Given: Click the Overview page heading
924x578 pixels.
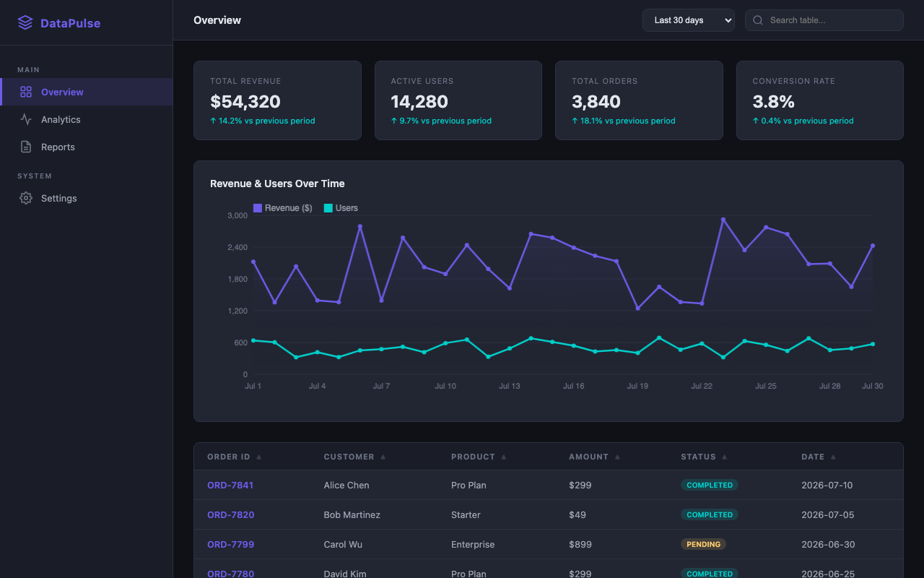Looking at the screenshot, I should tap(217, 20).
